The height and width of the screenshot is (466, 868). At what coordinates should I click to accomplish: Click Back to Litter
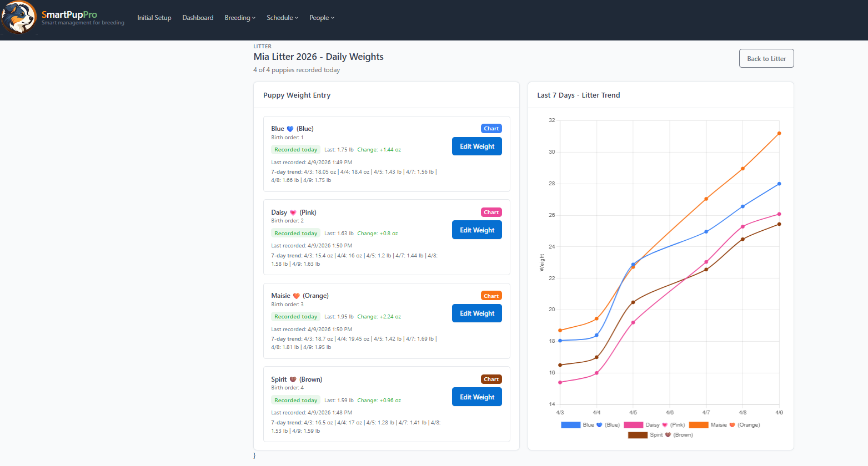point(766,58)
